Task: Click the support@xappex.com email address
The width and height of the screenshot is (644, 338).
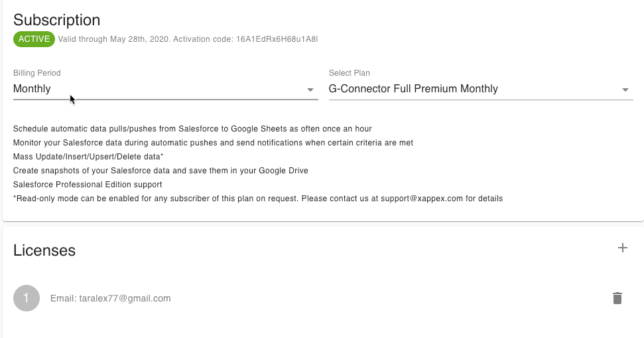Action: 422,199
